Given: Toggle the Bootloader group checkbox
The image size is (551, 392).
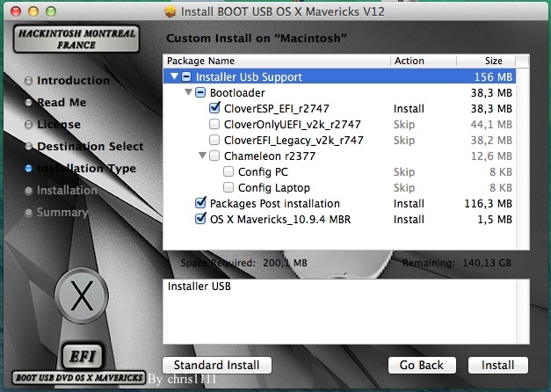Looking at the screenshot, I should (x=200, y=92).
